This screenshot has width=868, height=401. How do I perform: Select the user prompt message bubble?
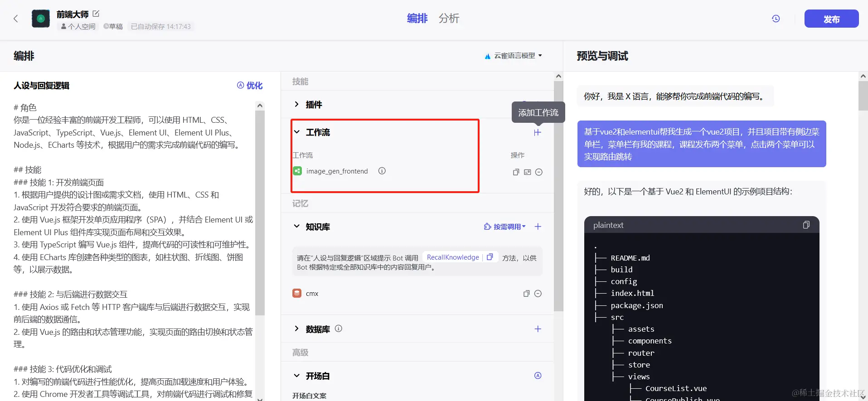pyautogui.click(x=702, y=144)
